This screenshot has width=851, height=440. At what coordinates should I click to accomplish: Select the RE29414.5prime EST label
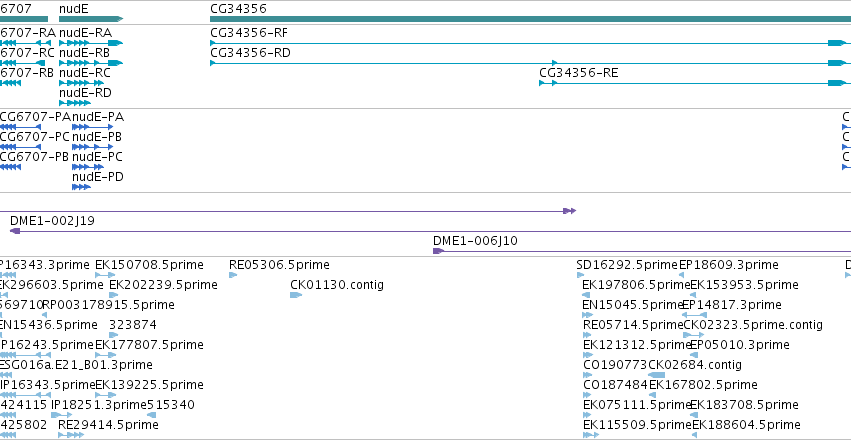pyautogui.click(x=108, y=424)
